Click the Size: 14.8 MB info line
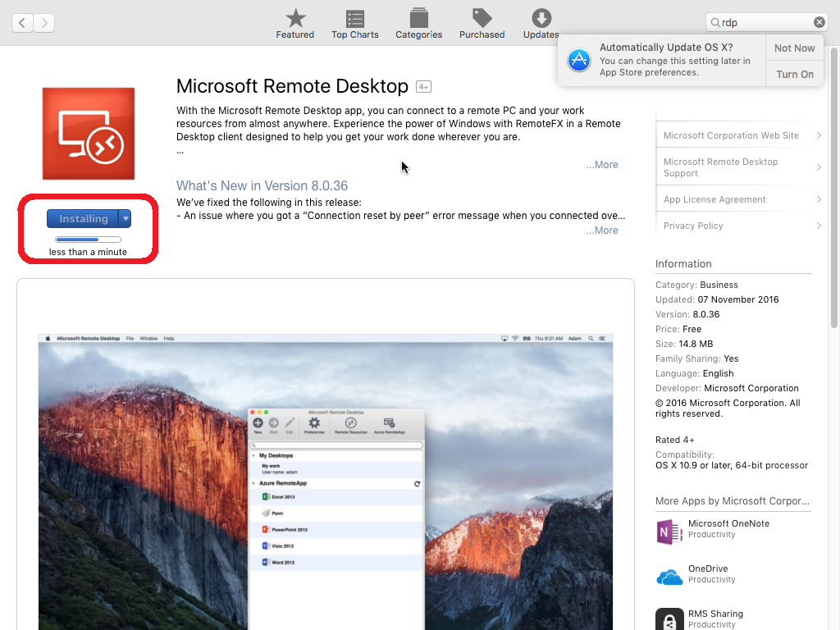Screen dimensions: 840x630 click(684, 344)
